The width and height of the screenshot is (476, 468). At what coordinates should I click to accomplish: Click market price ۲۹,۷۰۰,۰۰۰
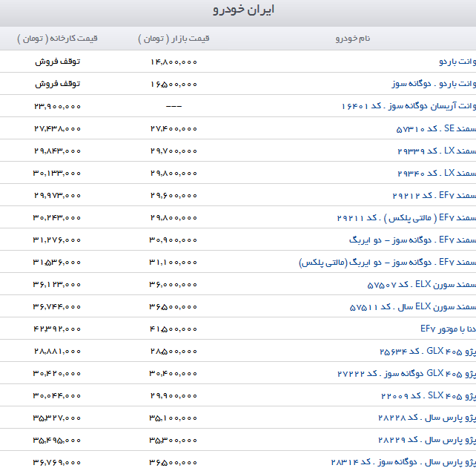(x=173, y=151)
